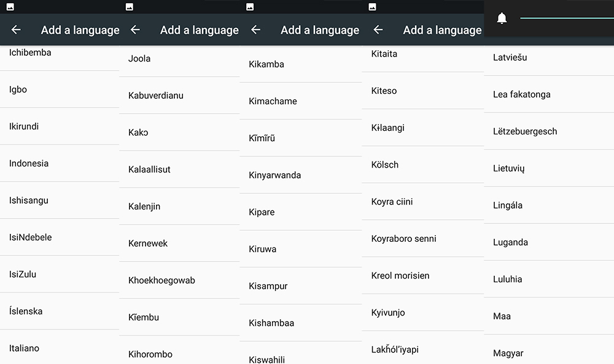614x364 pixels.
Task: Tap the Kölsch language entry
Action: coord(385,165)
